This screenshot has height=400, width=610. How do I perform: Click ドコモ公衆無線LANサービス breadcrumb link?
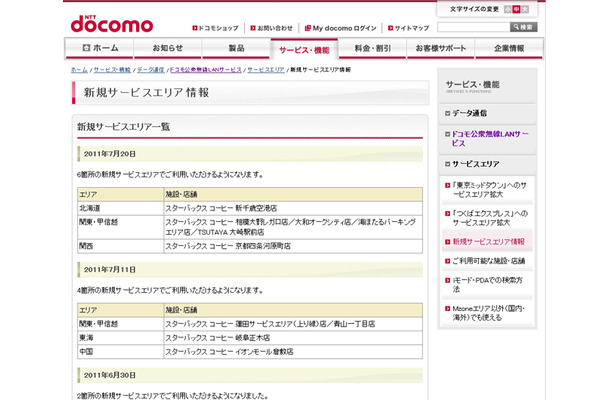[x=205, y=70]
